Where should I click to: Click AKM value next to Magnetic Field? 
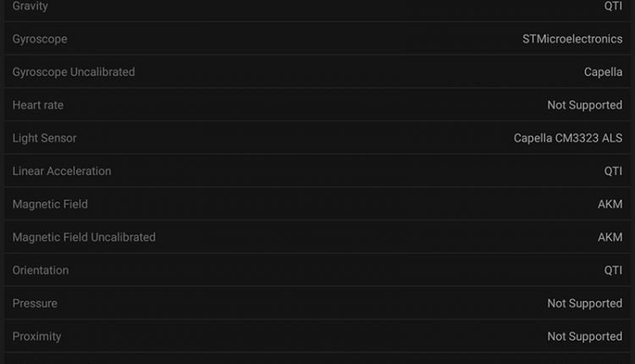click(610, 204)
